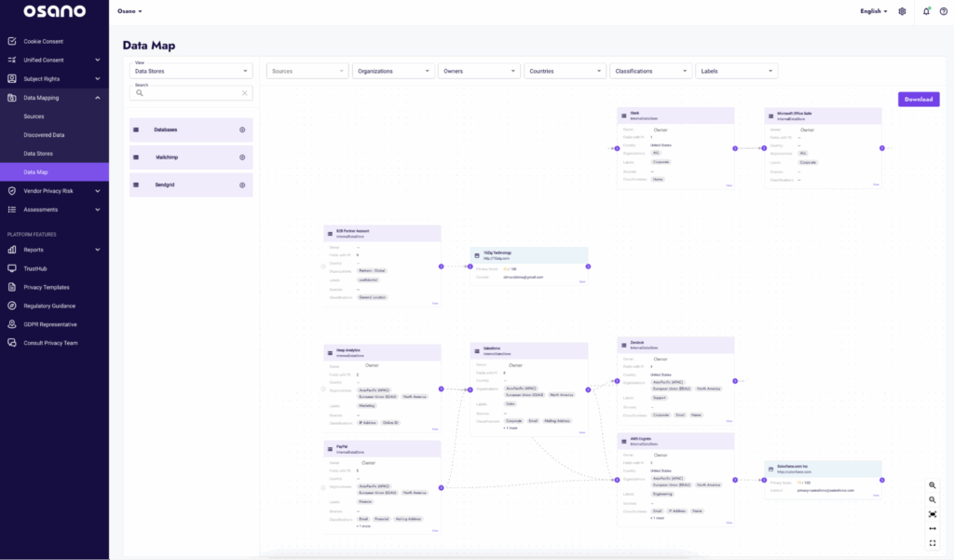Open the settings gear in the top bar

click(902, 11)
